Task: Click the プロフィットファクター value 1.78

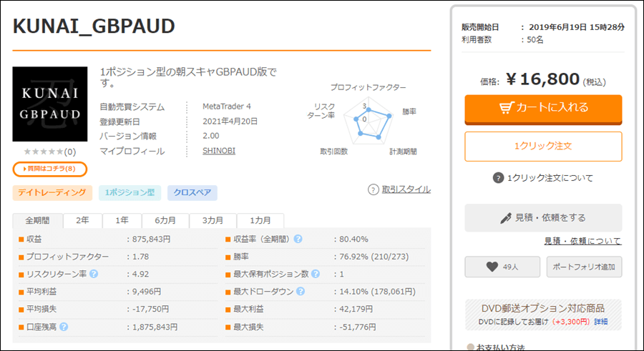Action: click(140, 257)
